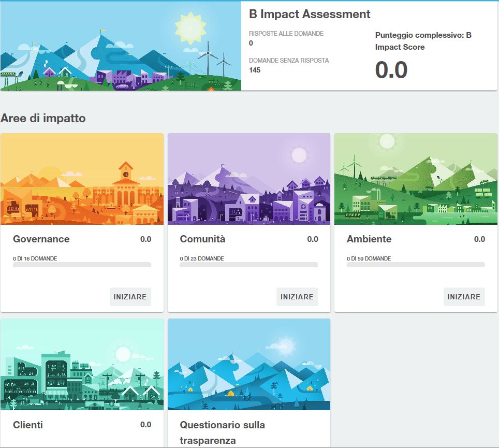
Task: Start the Governance impact area
Action: (x=130, y=297)
